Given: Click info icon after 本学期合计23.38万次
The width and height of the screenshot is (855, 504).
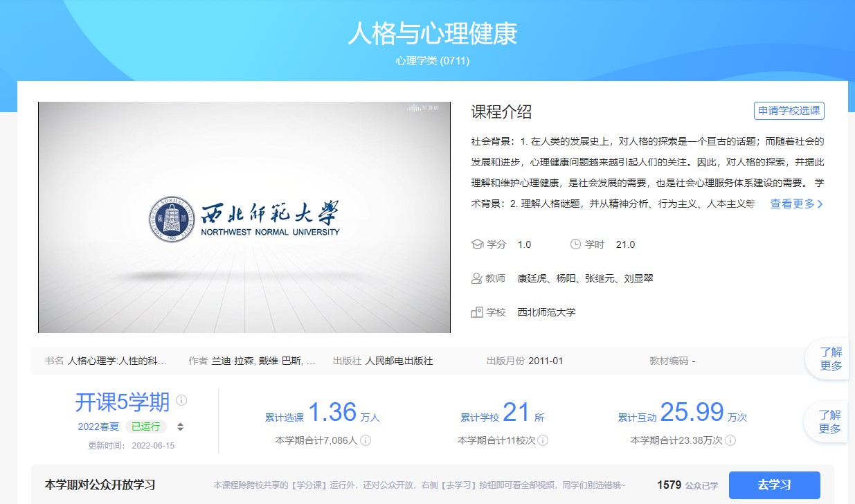Looking at the screenshot, I should point(730,440).
